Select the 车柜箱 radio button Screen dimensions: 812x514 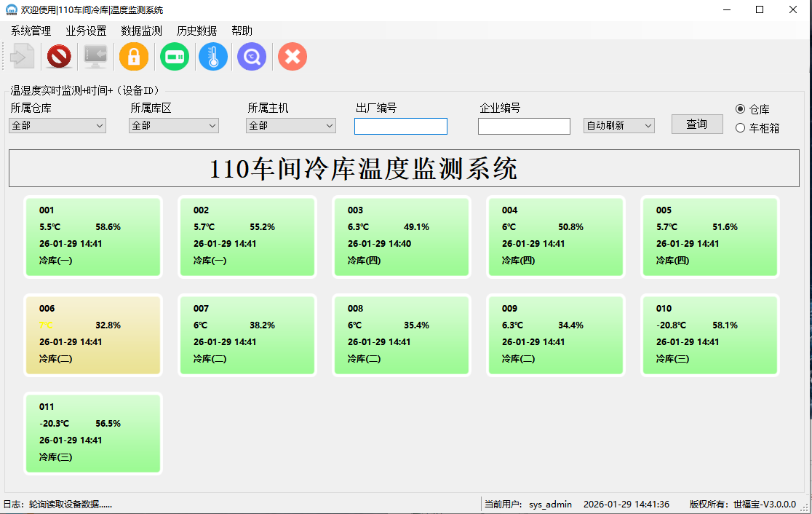741,128
